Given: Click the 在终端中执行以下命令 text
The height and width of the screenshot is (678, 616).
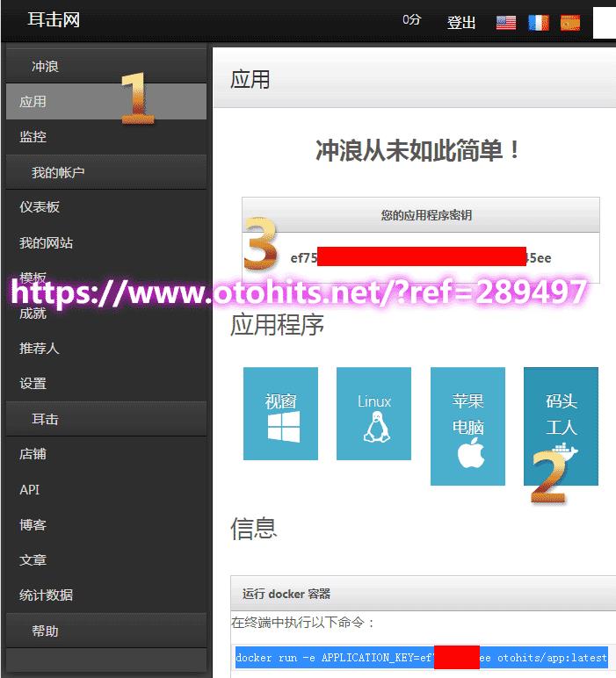Looking at the screenshot, I should tap(302, 623).
